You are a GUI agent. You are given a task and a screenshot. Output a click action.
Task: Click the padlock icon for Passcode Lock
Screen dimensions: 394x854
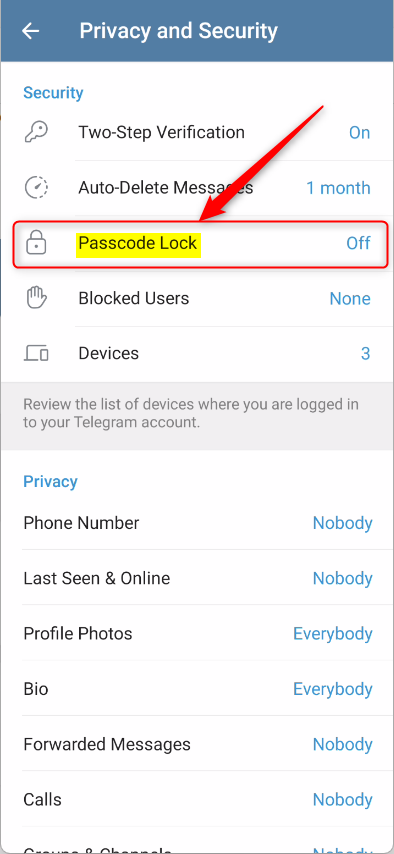(37, 243)
